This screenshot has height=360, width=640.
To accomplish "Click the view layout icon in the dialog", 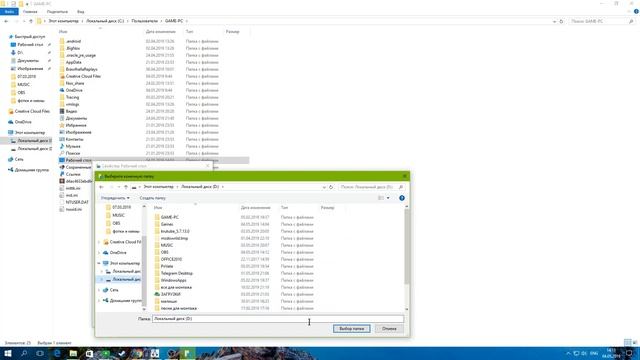I will click(x=381, y=198).
